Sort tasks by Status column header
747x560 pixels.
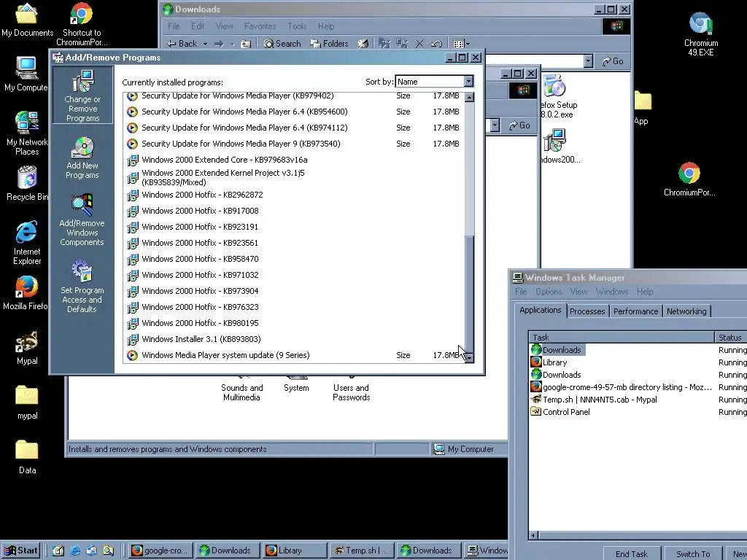click(x=731, y=337)
